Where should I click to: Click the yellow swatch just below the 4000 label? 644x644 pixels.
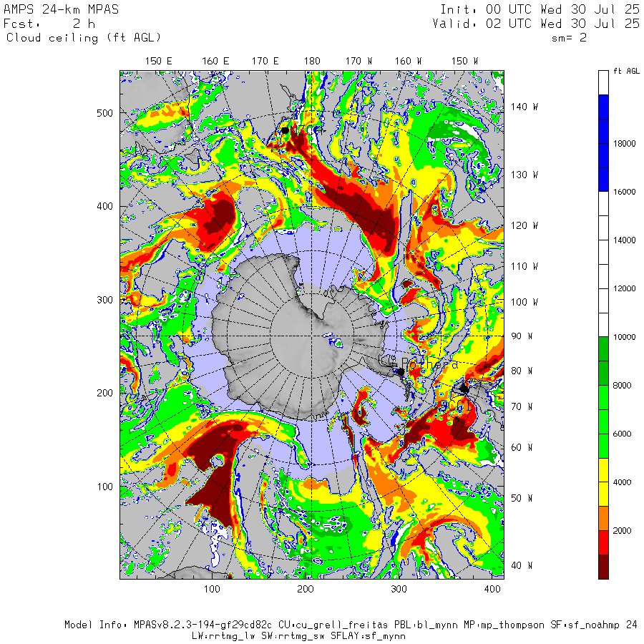click(603, 494)
